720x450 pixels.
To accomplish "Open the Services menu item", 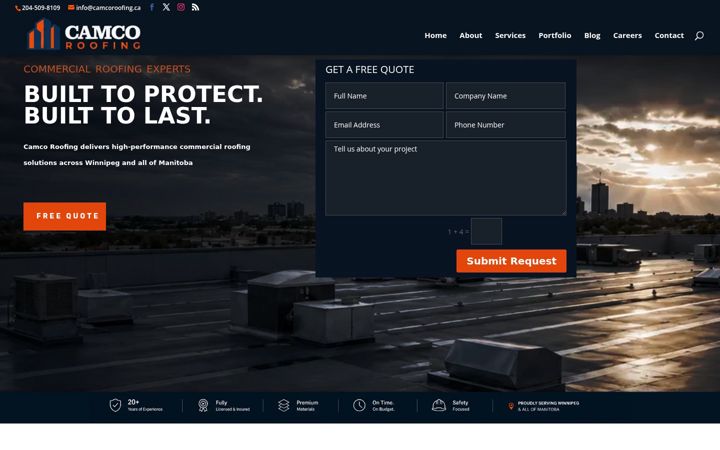I will click(x=510, y=35).
